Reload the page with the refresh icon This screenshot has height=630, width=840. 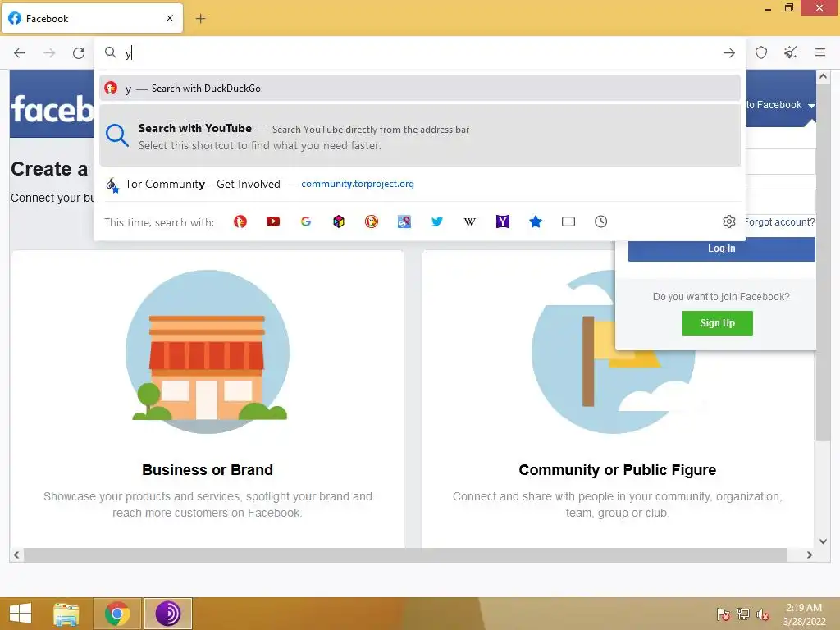(x=79, y=53)
